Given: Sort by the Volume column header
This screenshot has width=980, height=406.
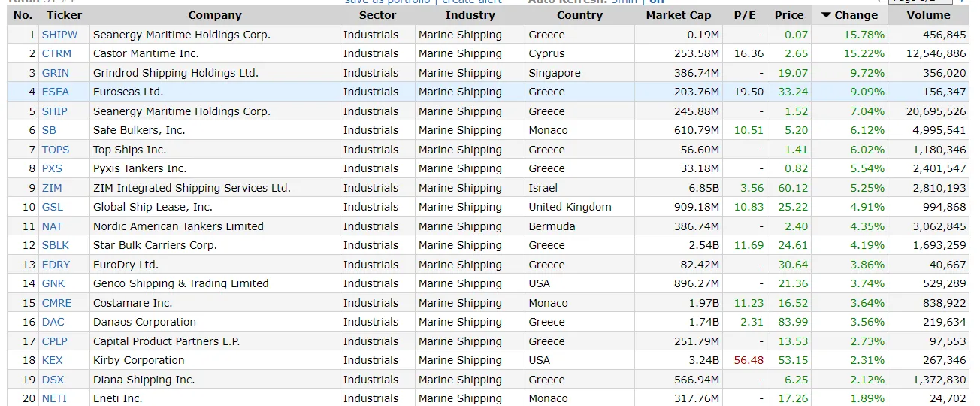Looking at the screenshot, I should point(928,15).
